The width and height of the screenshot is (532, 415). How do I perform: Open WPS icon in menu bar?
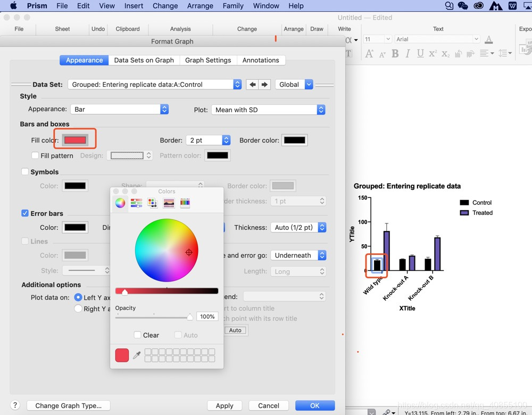click(513, 5)
